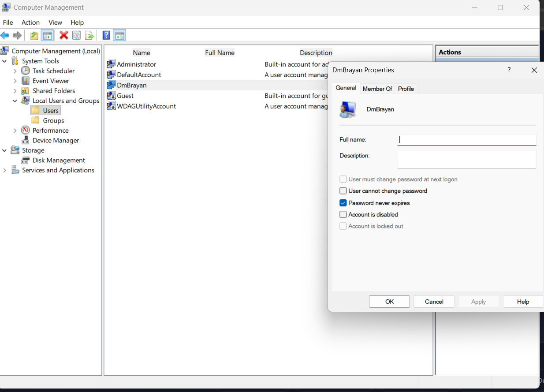Screen dimensions: 544x392
Task: Switch to the Profile tab
Action: tap(406, 89)
